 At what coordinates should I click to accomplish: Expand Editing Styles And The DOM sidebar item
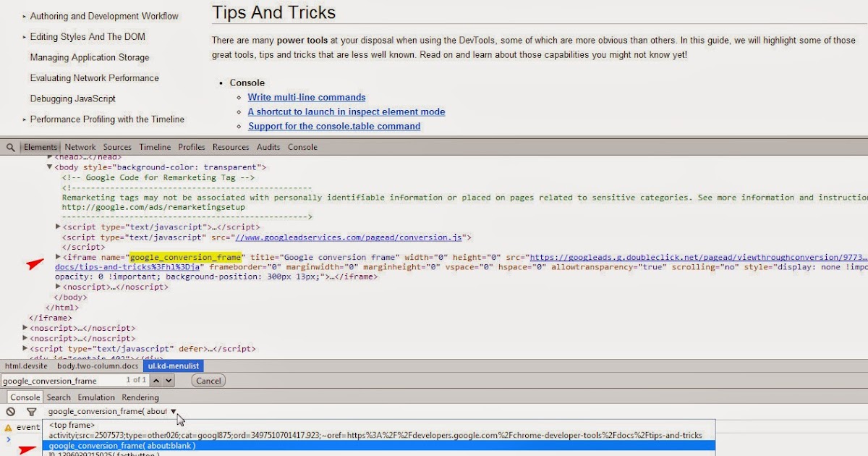[25, 37]
